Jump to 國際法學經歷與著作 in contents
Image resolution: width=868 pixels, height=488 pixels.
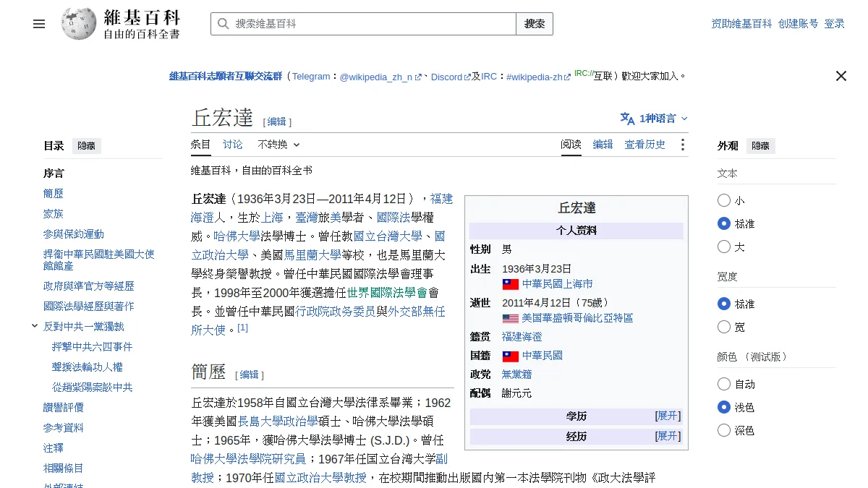[x=89, y=307]
